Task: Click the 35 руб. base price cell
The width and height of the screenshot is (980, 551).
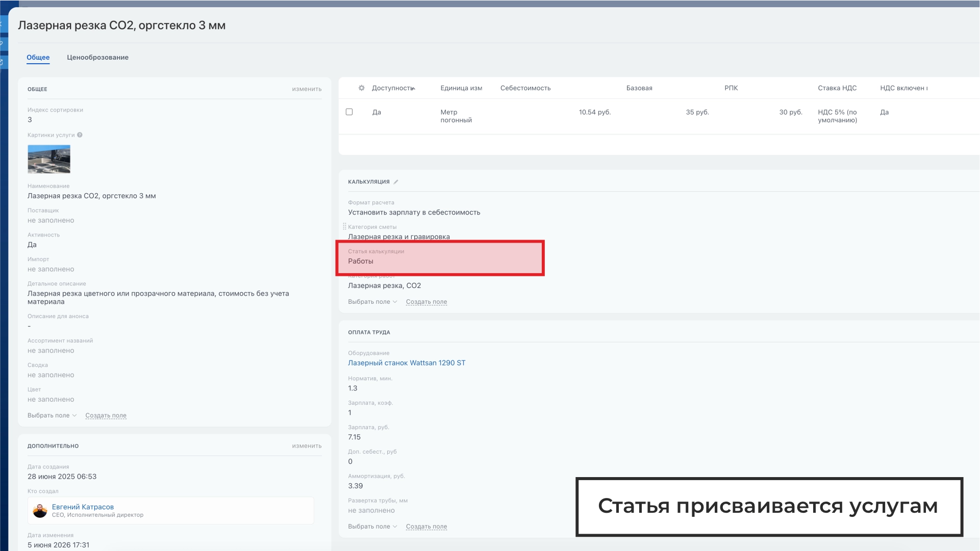Action: click(697, 112)
